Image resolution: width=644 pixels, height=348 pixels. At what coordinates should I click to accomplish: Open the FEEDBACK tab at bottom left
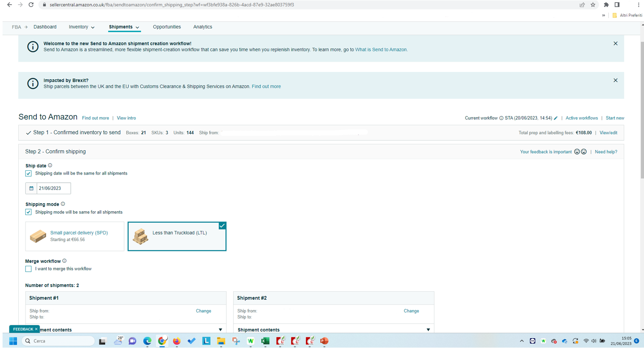[x=24, y=329]
